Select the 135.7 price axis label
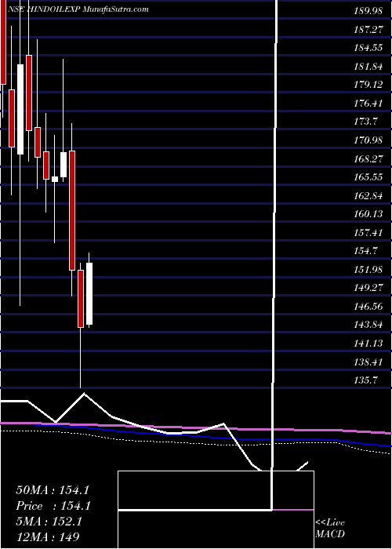Viewport: 392px width, 549px height. (x=366, y=381)
